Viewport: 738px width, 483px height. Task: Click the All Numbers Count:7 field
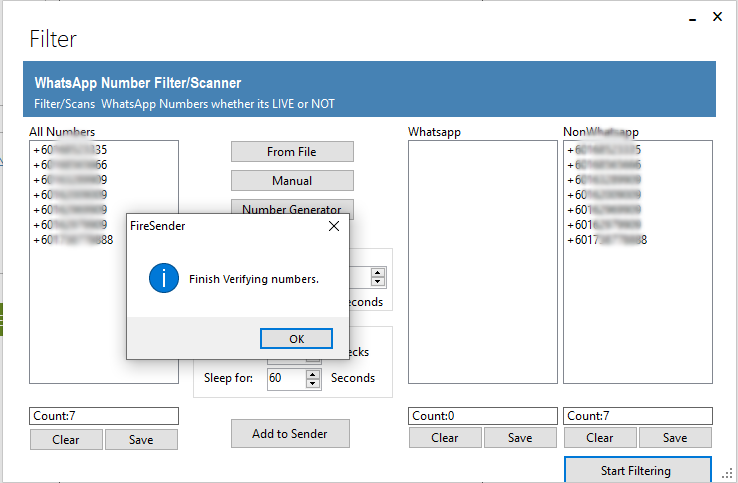pos(104,416)
